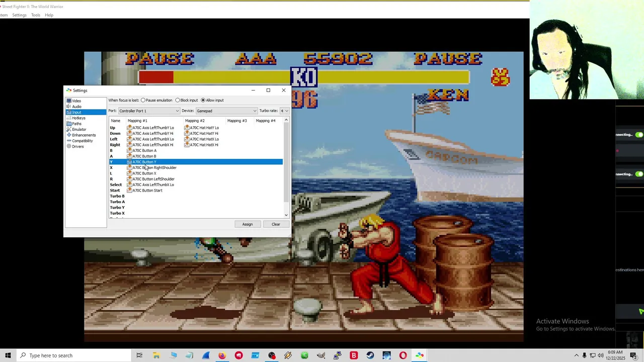Viewport: 644px width, 362px height.
Task: Open the Tools menu
Action: click(x=35, y=15)
